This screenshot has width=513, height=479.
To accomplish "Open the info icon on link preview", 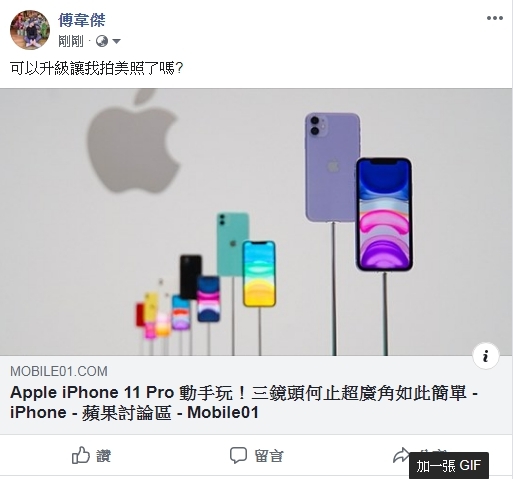I will click(486, 356).
